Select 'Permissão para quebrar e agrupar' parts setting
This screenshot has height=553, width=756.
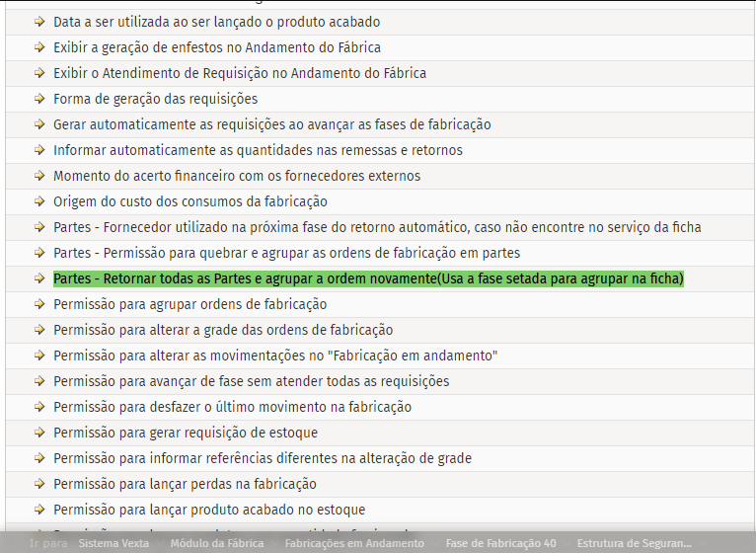pos(286,253)
